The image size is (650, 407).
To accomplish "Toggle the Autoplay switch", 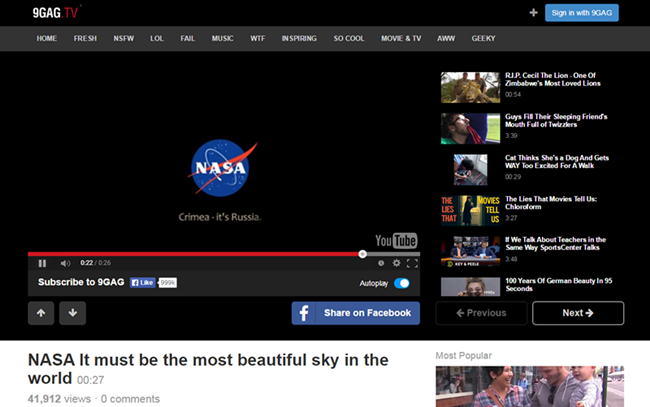I will [x=401, y=283].
